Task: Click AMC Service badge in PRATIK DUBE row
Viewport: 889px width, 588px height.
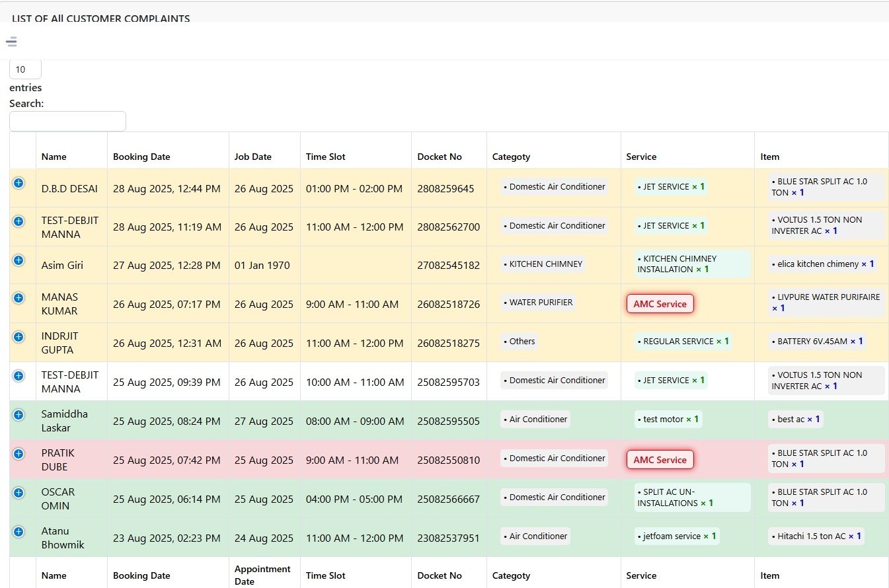Action: click(660, 460)
